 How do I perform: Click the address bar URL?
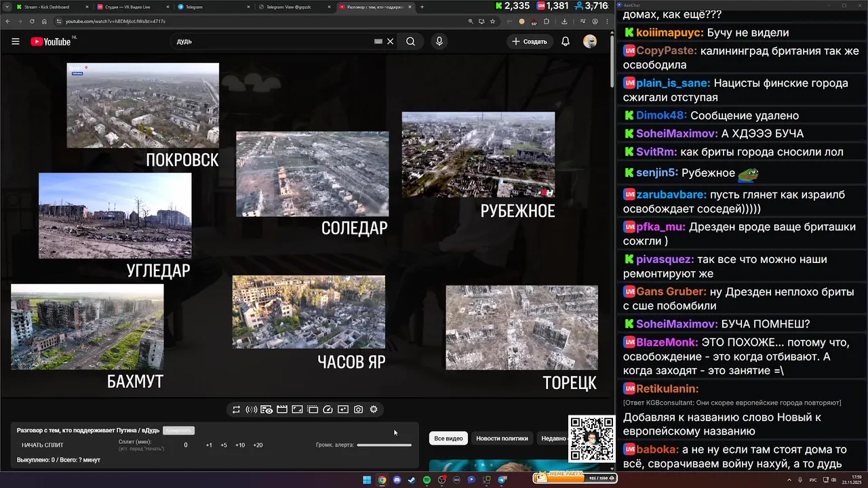coord(115,21)
